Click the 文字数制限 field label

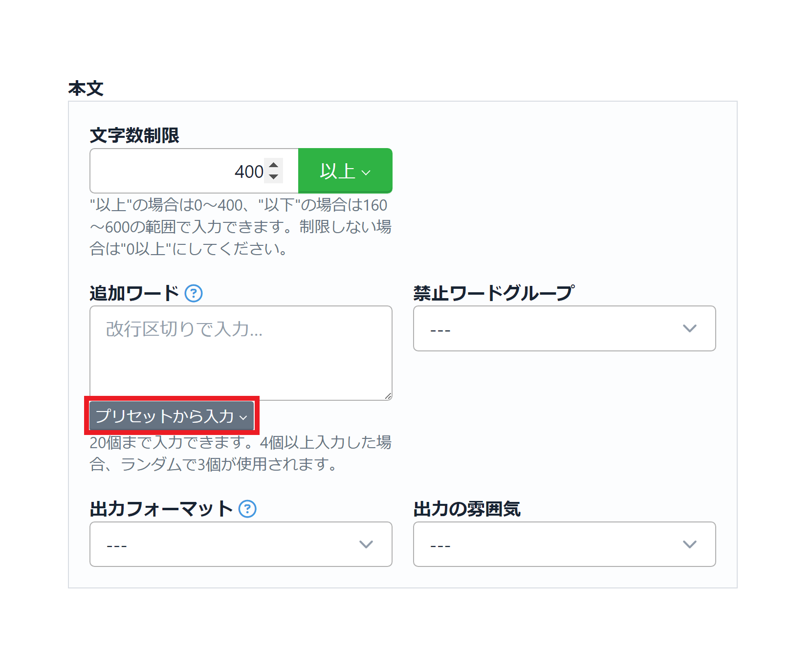[134, 135]
